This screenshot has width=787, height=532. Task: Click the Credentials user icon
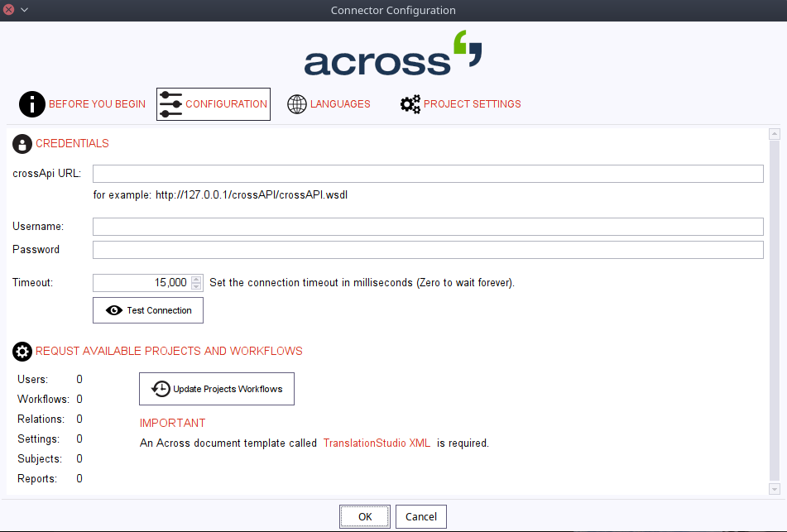coord(22,144)
